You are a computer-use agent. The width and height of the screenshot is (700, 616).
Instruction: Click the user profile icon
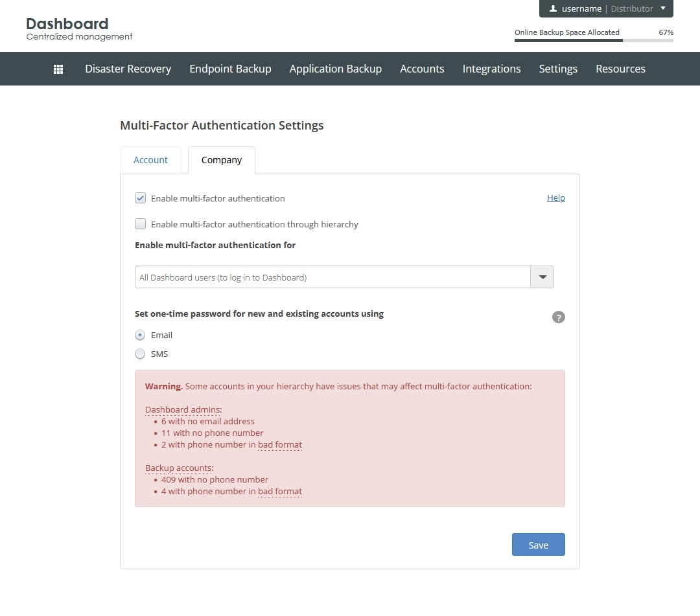[x=553, y=8]
